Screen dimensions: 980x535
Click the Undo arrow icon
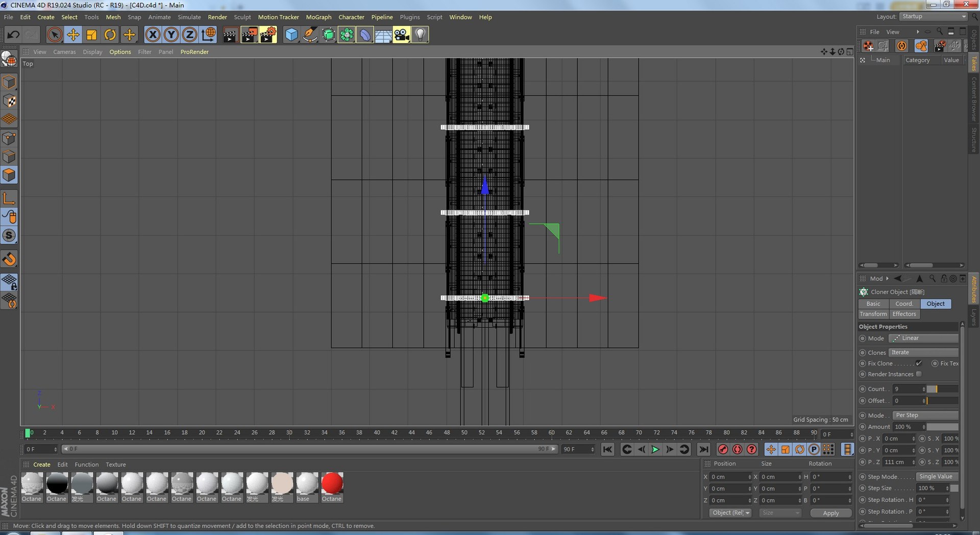(13, 35)
